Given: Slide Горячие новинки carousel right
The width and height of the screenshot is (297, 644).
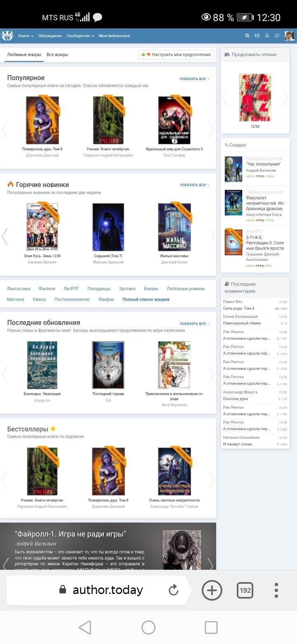Looking at the screenshot, I should (x=211, y=237).
